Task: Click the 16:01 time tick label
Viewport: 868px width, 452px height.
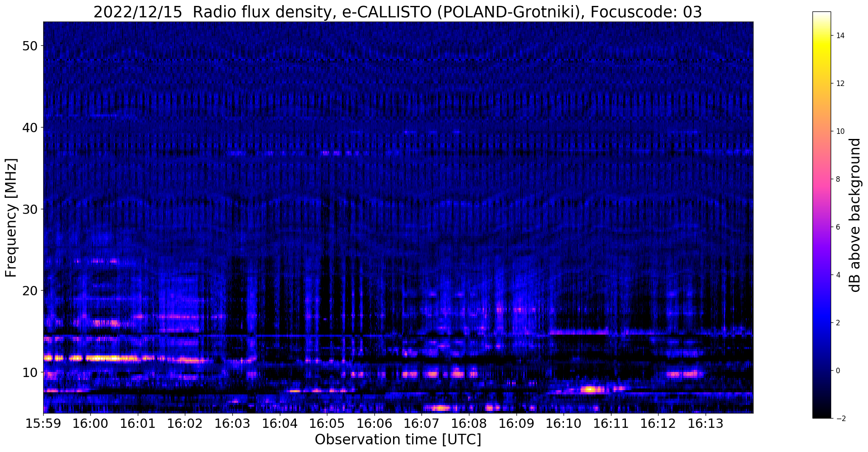Action: [138, 423]
